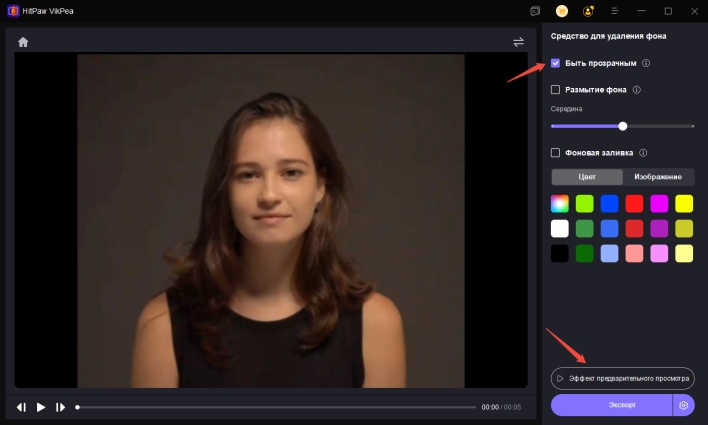Open the rainbow custom color picker swatch

tap(560, 203)
